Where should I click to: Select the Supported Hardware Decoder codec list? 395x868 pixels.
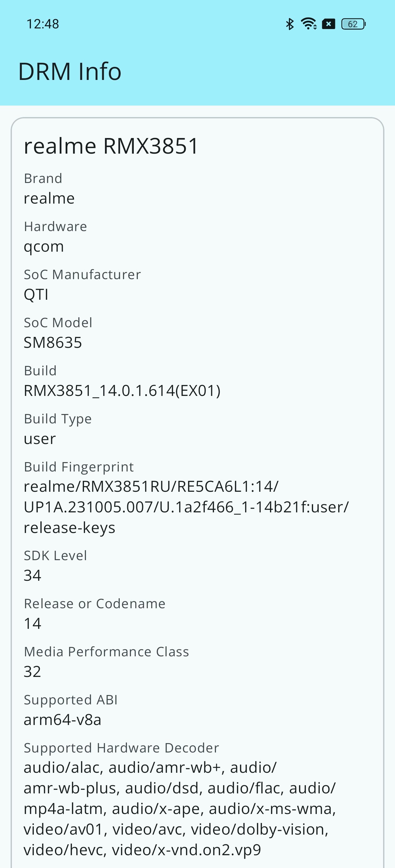pyautogui.click(x=180, y=808)
